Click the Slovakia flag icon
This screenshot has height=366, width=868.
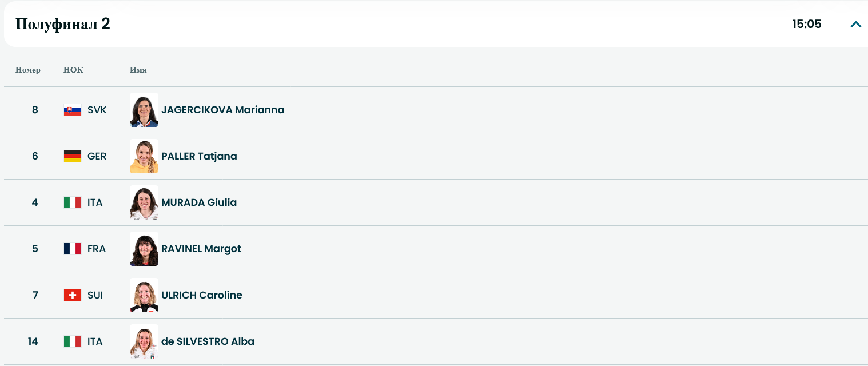pyautogui.click(x=72, y=110)
